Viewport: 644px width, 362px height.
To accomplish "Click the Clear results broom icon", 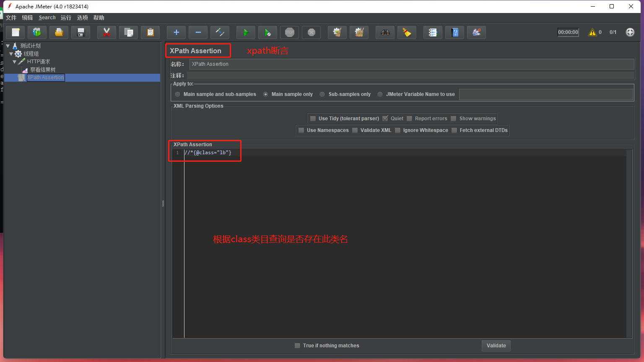I will pyautogui.click(x=338, y=32).
